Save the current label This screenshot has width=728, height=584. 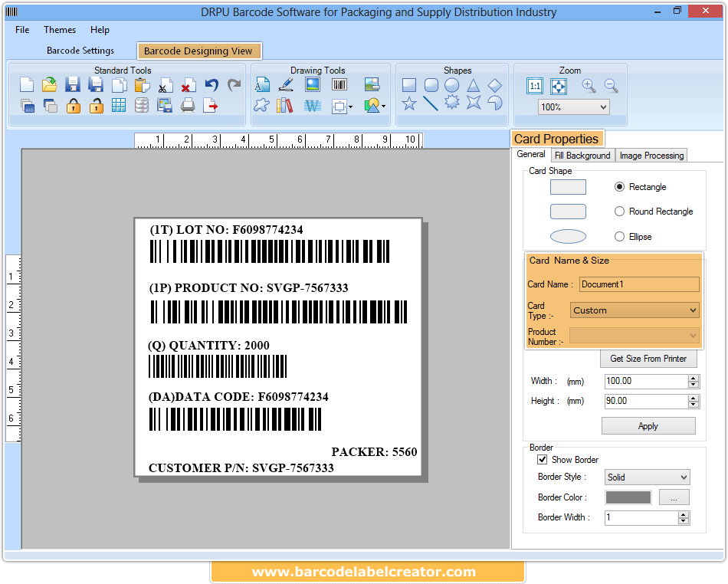coord(73,85)
